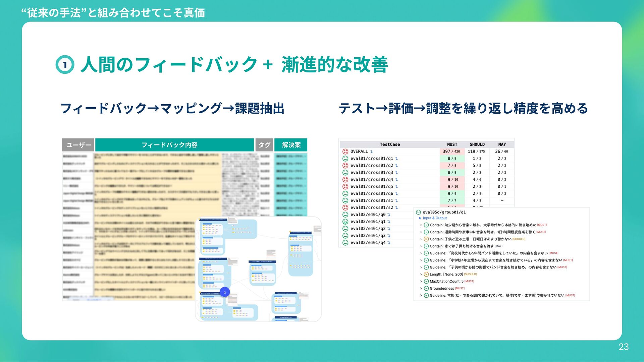
Task: Click the jump arrow after eval01/cross01/q1
Action: 396,159
